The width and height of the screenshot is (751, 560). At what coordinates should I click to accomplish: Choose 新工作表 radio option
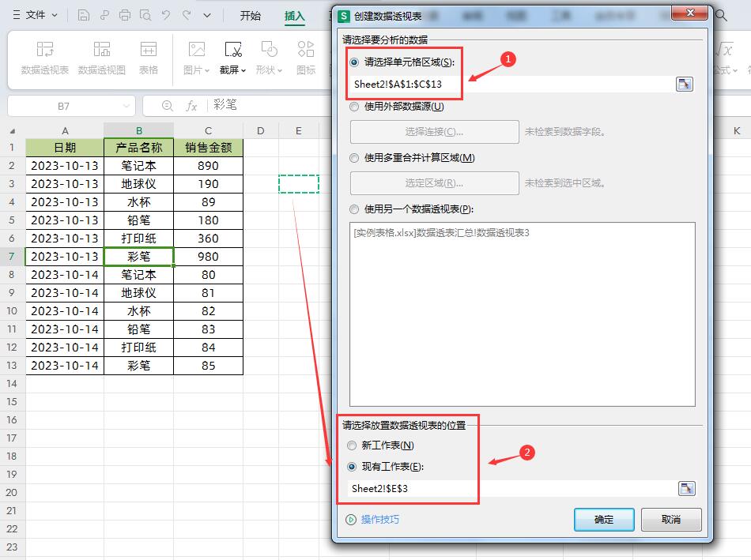(x=352, y=445)
